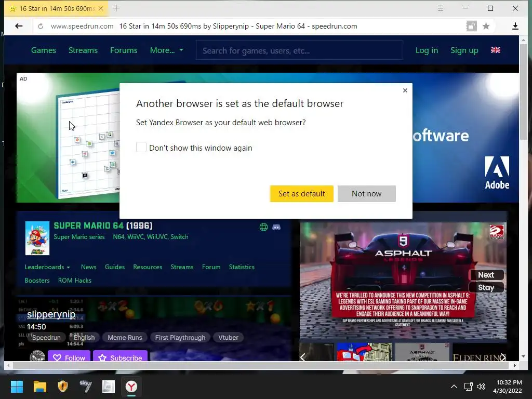Screen dimensions: 532x399
Task: Open Super Mario 64 game cover thumbnail
Action: pyautogui.click(x=37, y=238)
